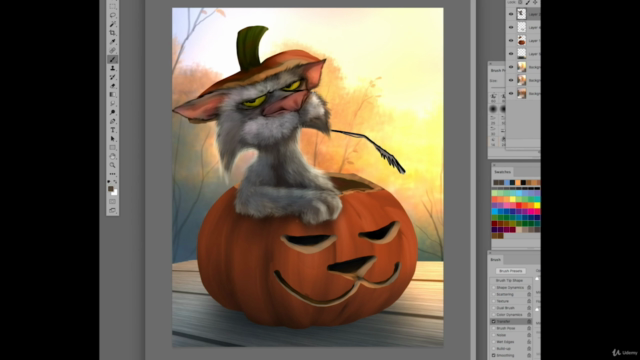Viewport: 640px width, 360px height.
Task: Select the Dodge tool
Action: click(113, 112)
